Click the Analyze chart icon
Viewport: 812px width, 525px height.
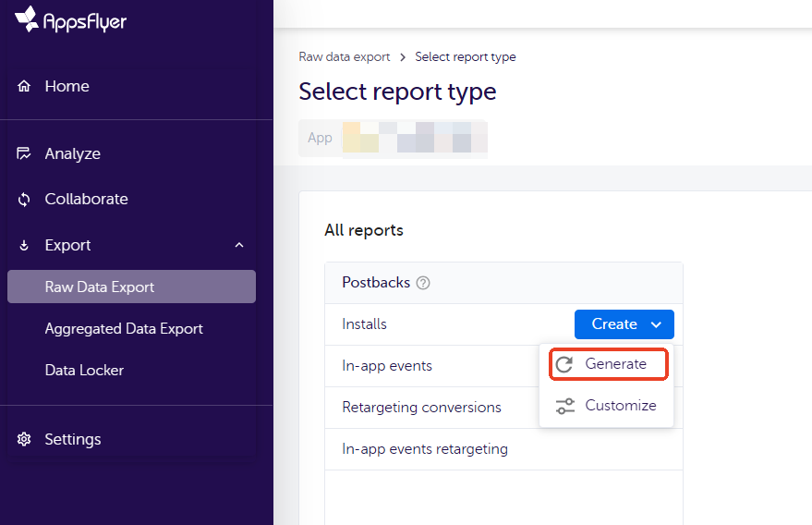[x=24, y=153]
